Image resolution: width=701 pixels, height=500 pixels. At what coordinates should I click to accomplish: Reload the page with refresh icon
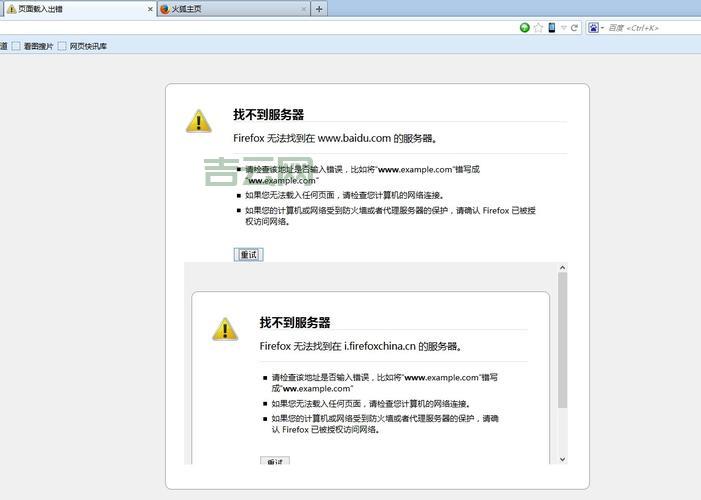[574, 28]
